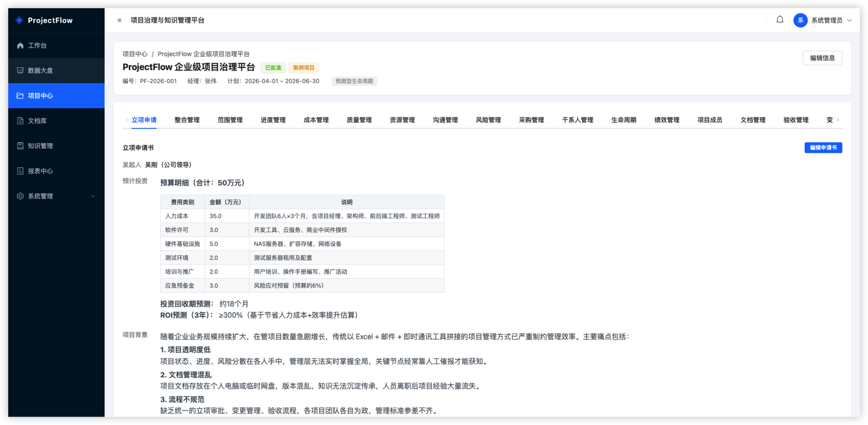Viewport: 868px width, 425px height.
Task: Open the 干系人管理 tab
Action: (578, 120)
